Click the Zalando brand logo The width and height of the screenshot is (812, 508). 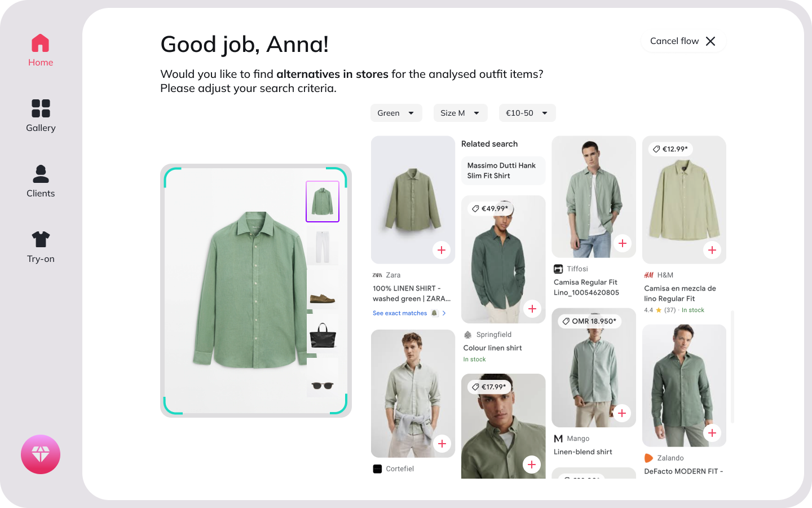coord(648,458)
